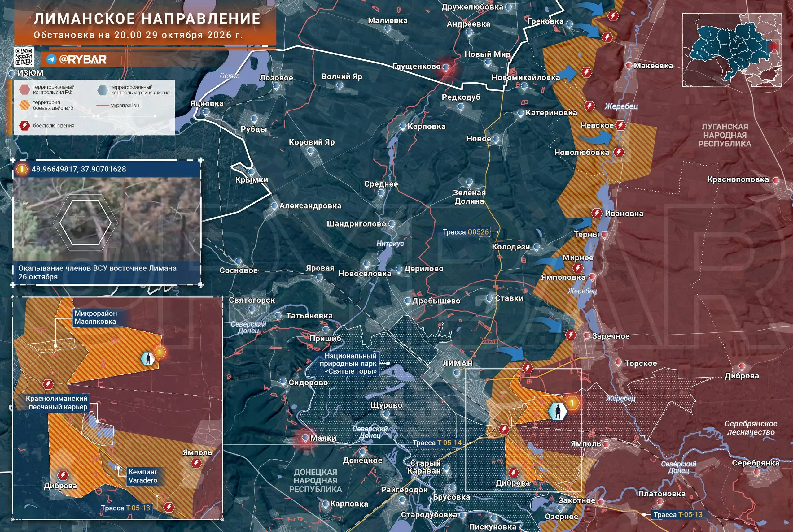
Task: Click the clash marker under Ямполь in inset map
Action: point(196,463)
